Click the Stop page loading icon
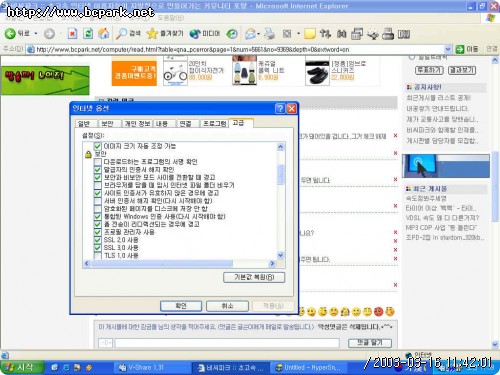 coord(72,33)
